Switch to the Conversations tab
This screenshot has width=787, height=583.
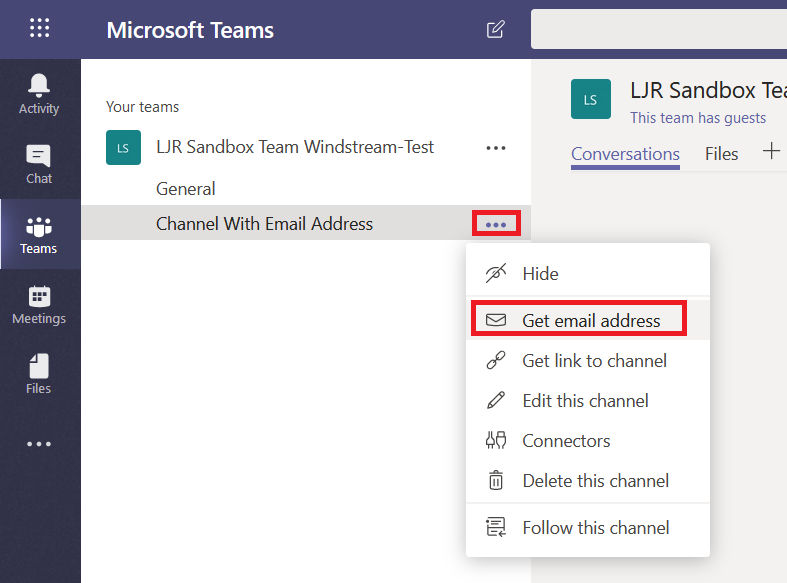coord(625,154)
